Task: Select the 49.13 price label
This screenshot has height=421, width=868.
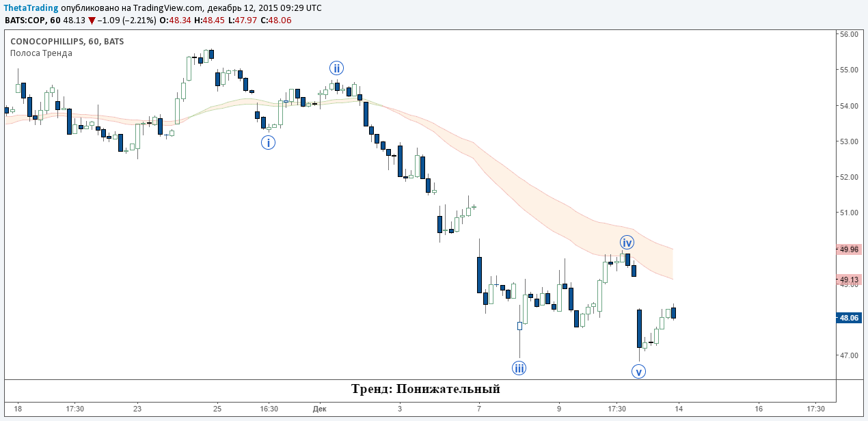Action: tap(849, 280)
